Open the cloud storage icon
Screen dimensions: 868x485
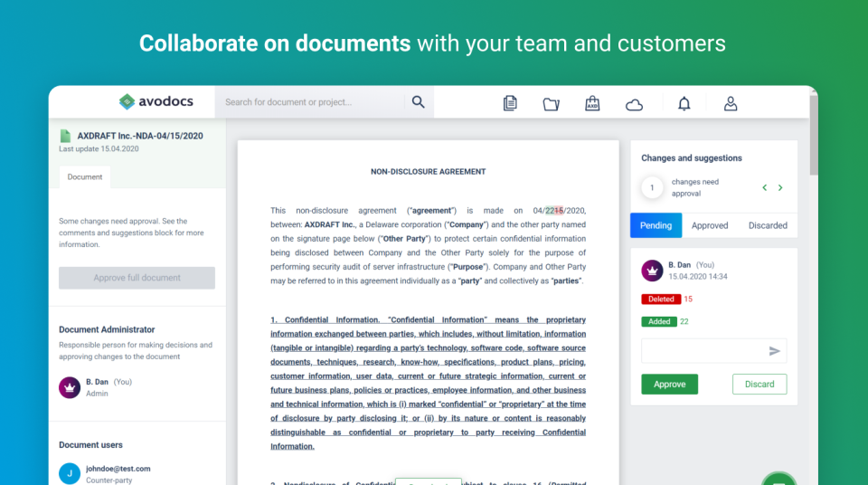pos(634,104)
